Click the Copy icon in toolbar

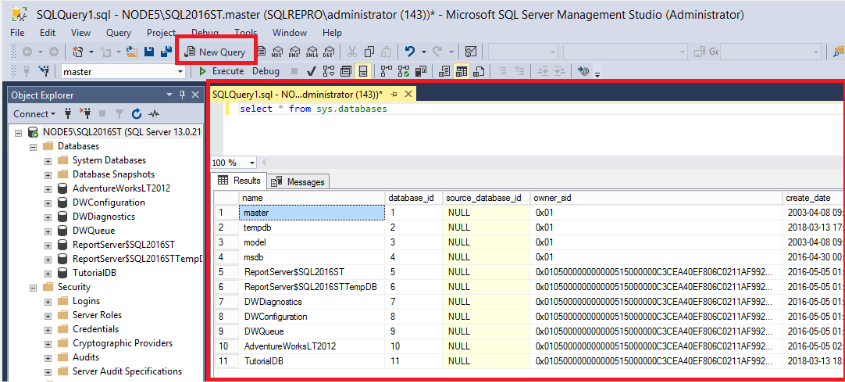coord(369,52)
